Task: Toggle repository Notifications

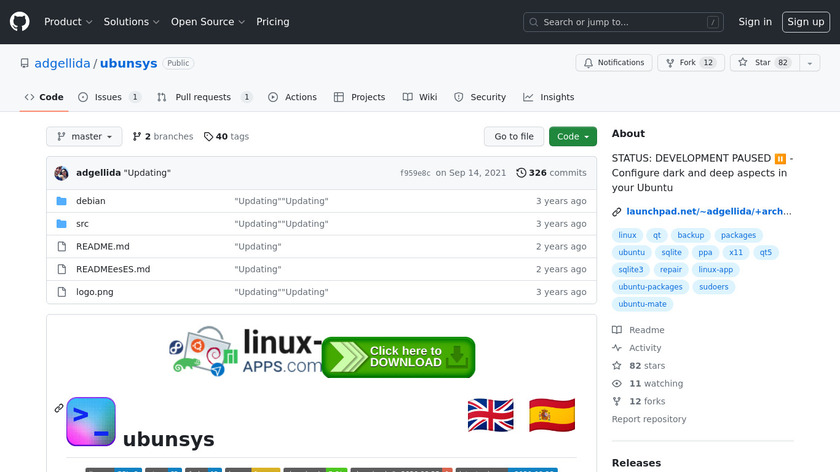Action: click(x=611, y=63)
